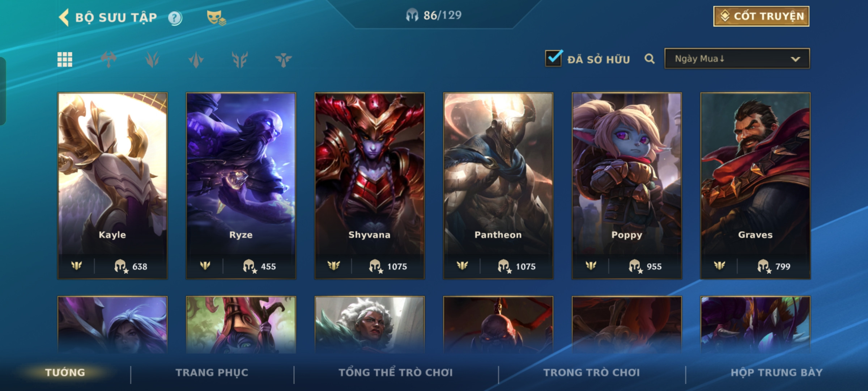Select the all-champions grid filter icon
The image size is (868, 391).
[x=65, y=59]
